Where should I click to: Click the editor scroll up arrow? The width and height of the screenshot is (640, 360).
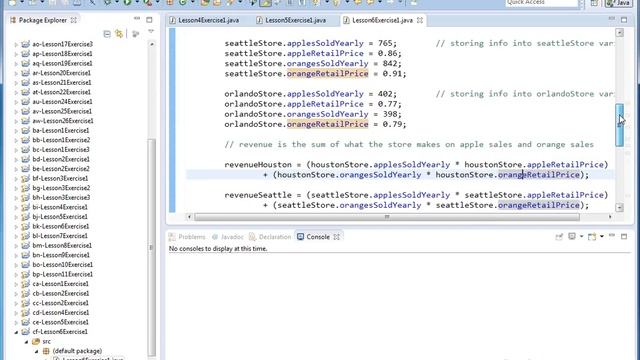point(620,33)
